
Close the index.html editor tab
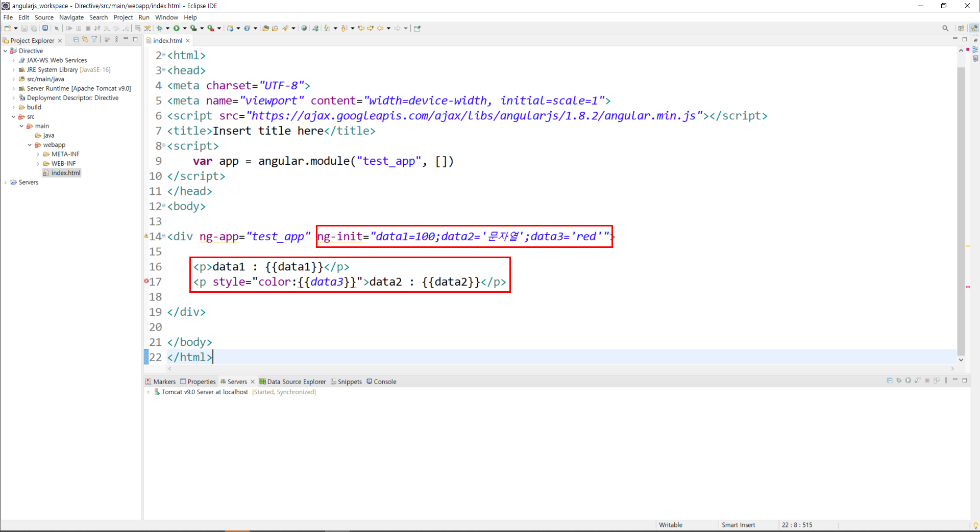coord(188,41)
